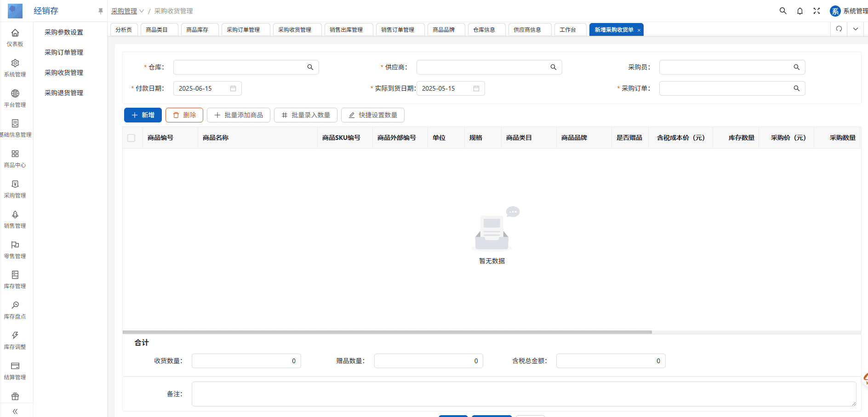Click the pin icon beside sidebar title

[x=101, y=11]
